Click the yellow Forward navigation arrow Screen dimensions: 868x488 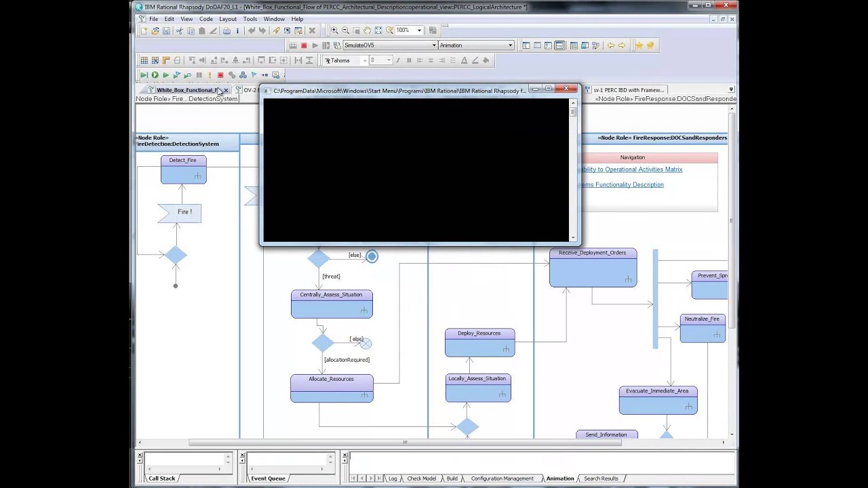(621, 45)
